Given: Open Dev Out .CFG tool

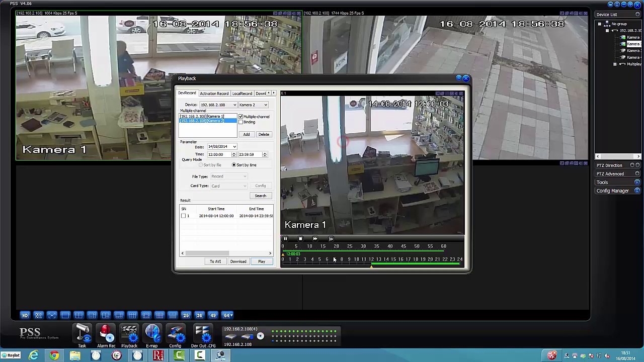Looking at the screenshot, I should (x=203, y=336).
